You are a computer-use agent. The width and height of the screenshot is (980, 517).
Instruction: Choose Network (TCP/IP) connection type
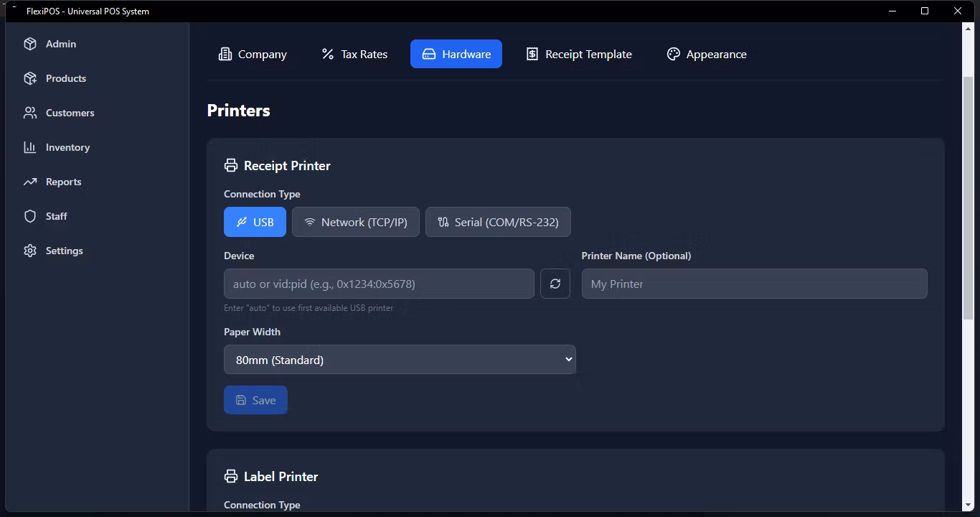356,222
